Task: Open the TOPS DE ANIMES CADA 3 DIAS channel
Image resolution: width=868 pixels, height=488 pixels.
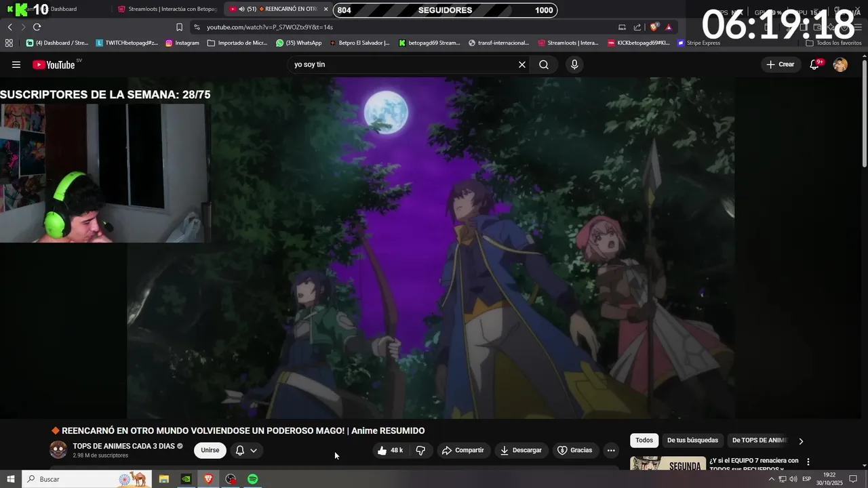Action: [123, 446]
